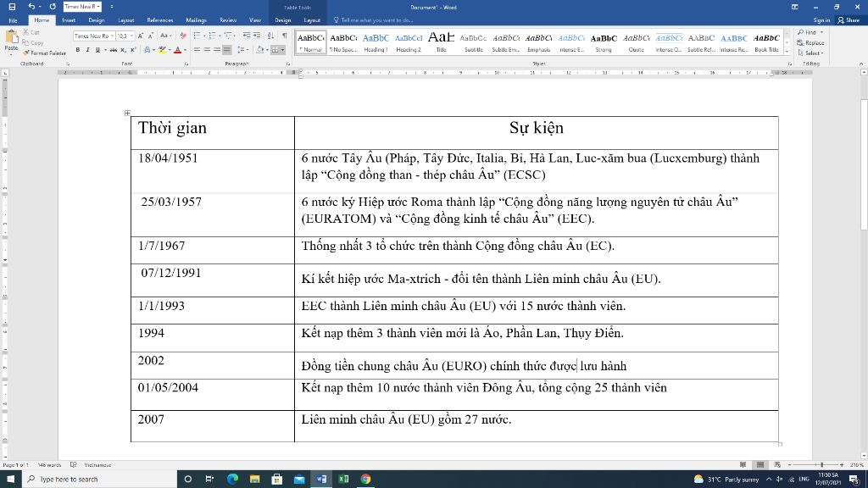The image size is (868, 488).
Task: Apply superscript formatting
Action: point(133,50)
